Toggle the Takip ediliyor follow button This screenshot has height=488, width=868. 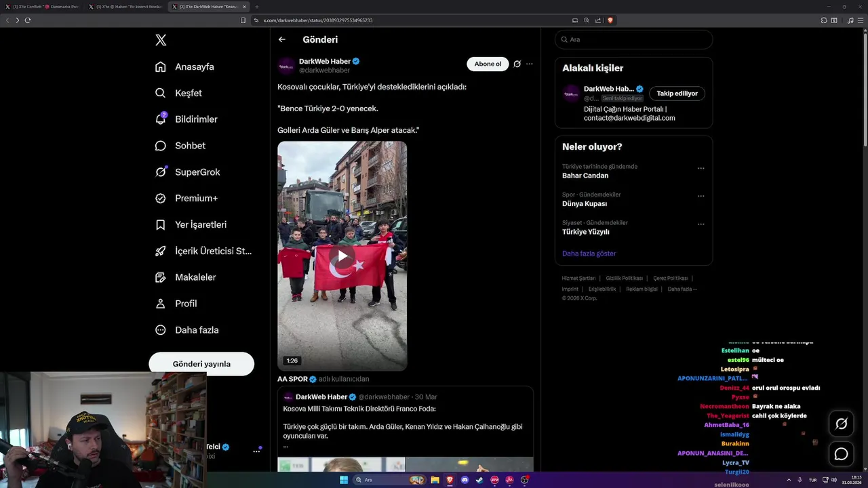tap(677, 94)
